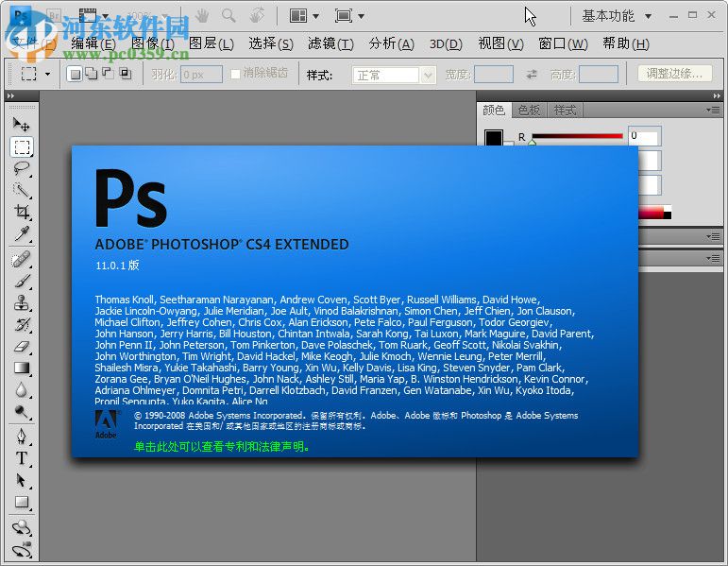Open the 图像(I) menu

pos(153,44)
